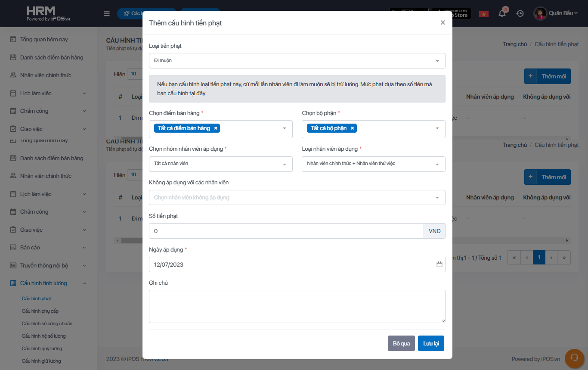The image size is (588, 370).
Task: Click the history clock icon in header
Action: 520,14
